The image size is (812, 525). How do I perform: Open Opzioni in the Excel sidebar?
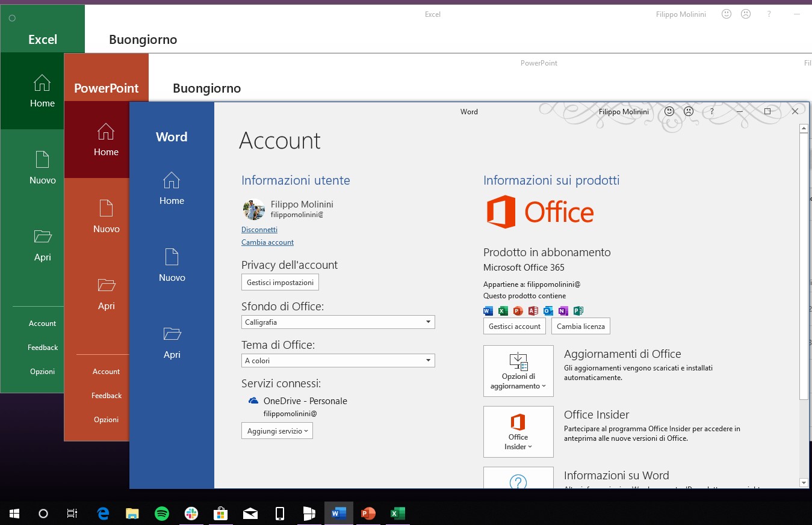point(42,372)
